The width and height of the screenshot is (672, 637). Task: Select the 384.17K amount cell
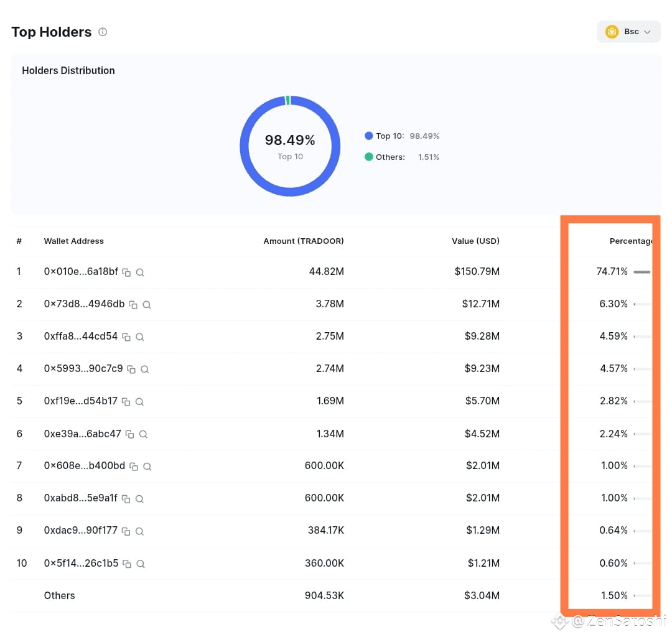point(325,530)
